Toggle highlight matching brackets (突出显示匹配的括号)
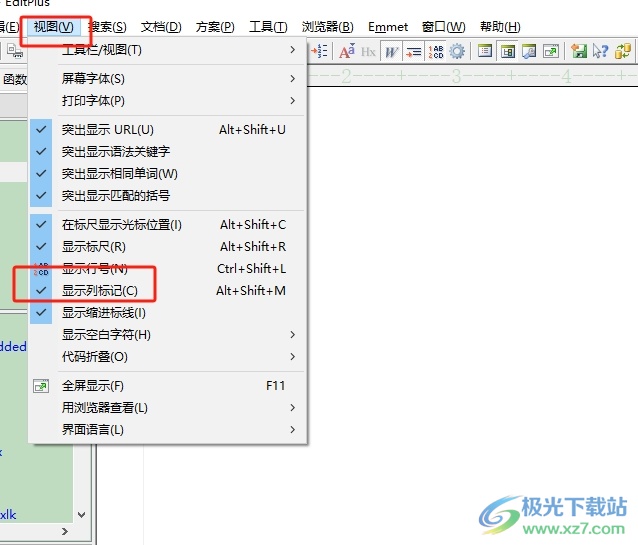This screenshot has width=638, height=545. [168, 196]
